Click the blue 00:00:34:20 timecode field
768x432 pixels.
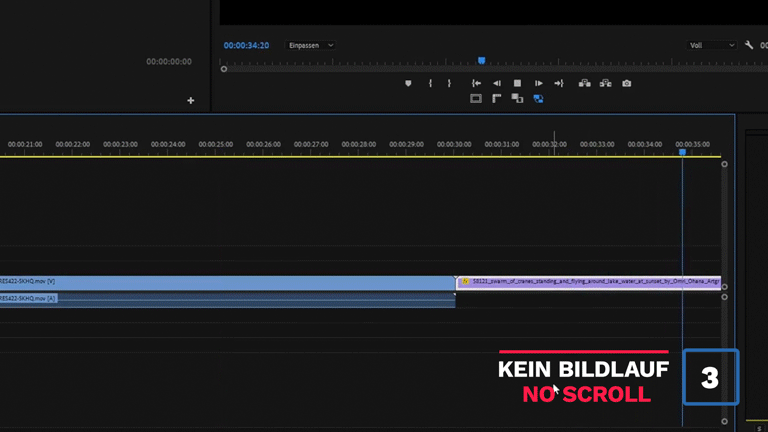[x=246, y=45]
